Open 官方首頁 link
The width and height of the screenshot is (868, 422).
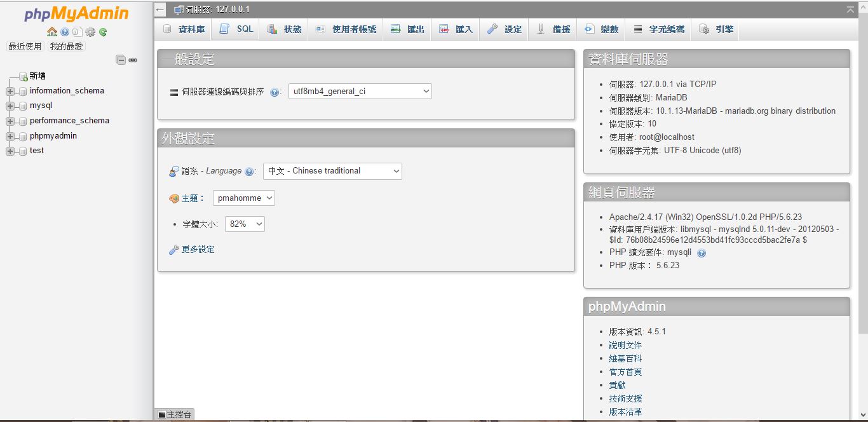click(625, 372)
